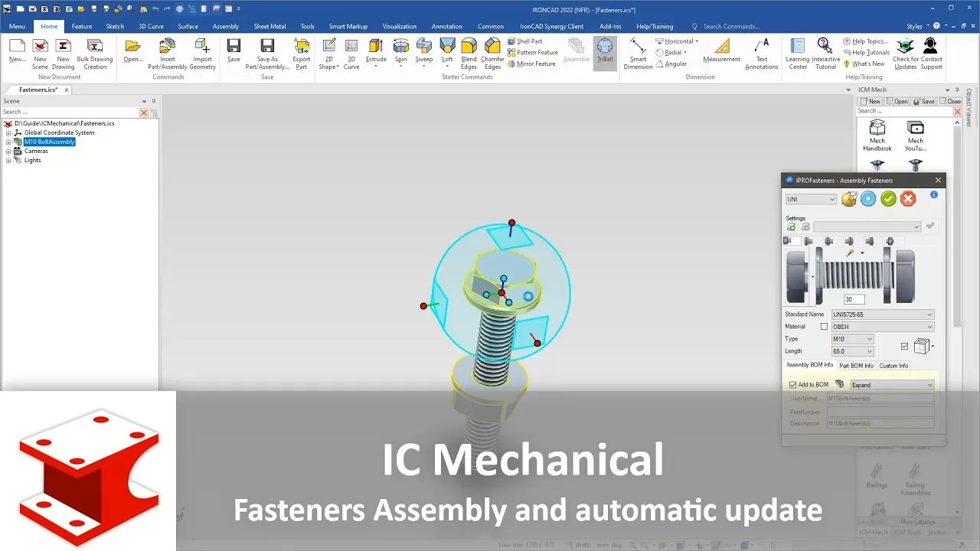Open the Expand BOM dropdown
This screenshot has width=980, height=551.
click(x=893, y=385)
